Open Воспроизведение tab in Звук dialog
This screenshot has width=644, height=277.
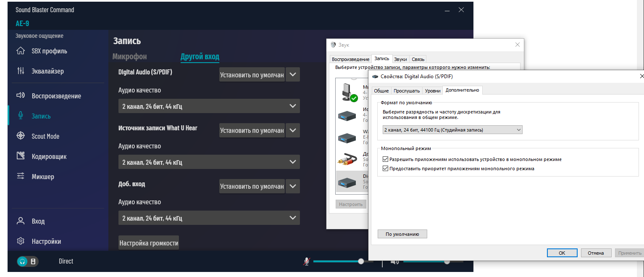(x=350, y=59)
